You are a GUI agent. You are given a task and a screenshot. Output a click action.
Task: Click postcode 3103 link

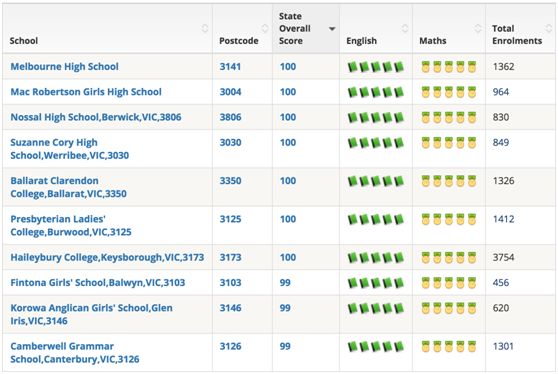point(230,283)
